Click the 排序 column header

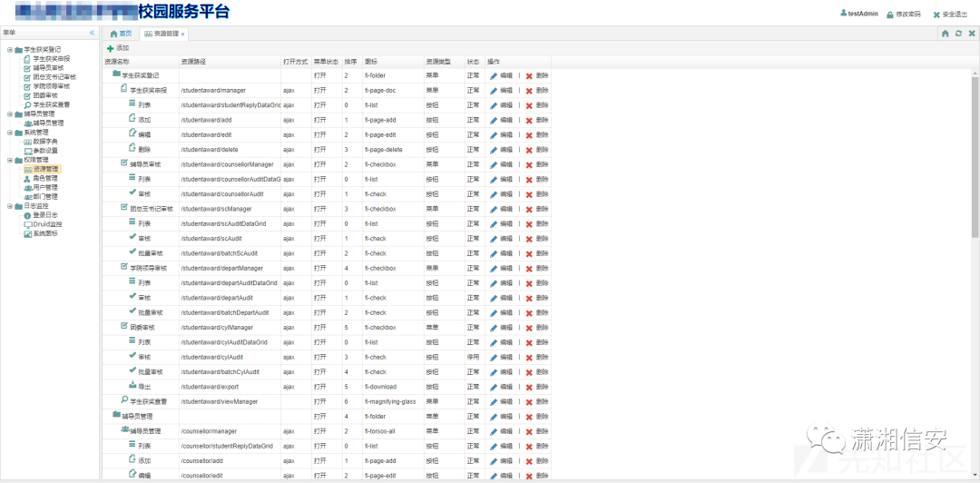click(352, 62)
